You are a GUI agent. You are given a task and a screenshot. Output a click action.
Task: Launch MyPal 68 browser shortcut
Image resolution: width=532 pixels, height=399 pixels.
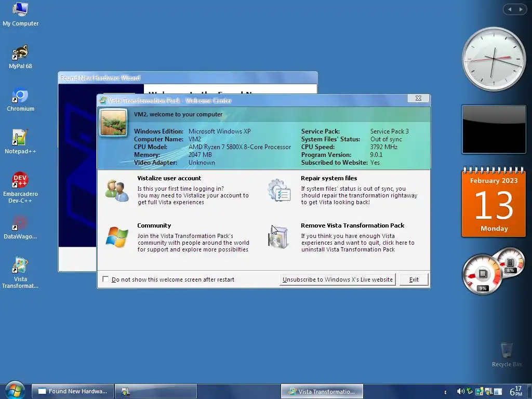(20, 57)
